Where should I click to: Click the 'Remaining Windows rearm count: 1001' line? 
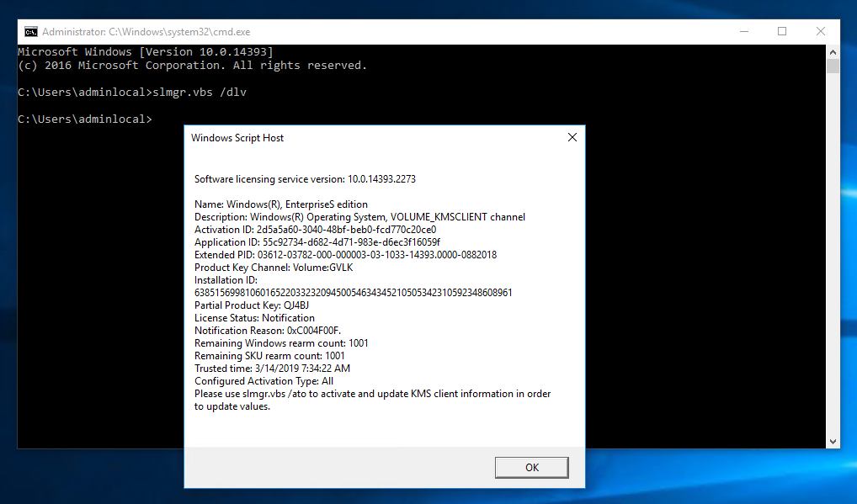tap(281, 343)
